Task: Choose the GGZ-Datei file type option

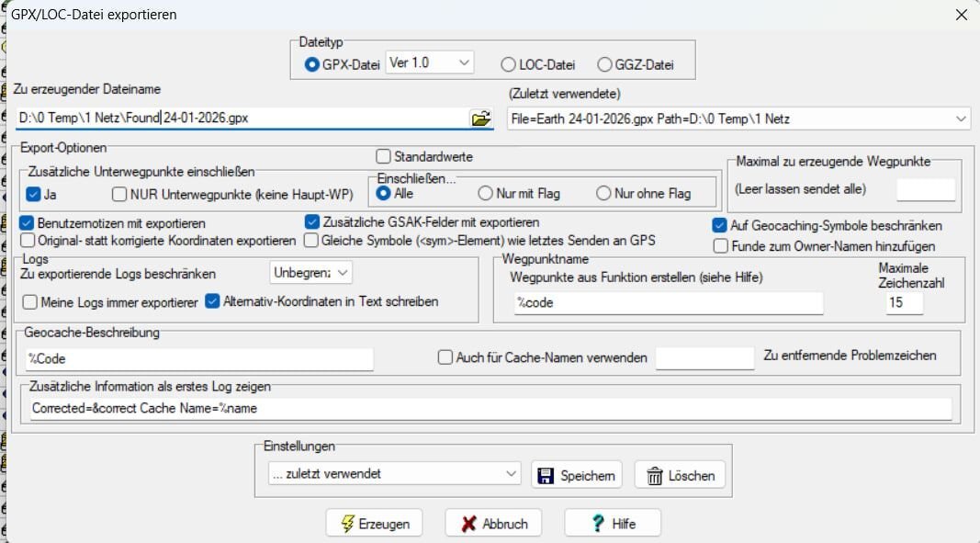Action: [604, 64]
